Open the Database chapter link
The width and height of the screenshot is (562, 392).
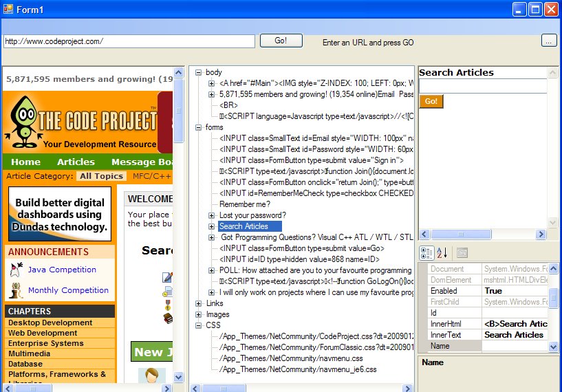[x=25, y=364]
